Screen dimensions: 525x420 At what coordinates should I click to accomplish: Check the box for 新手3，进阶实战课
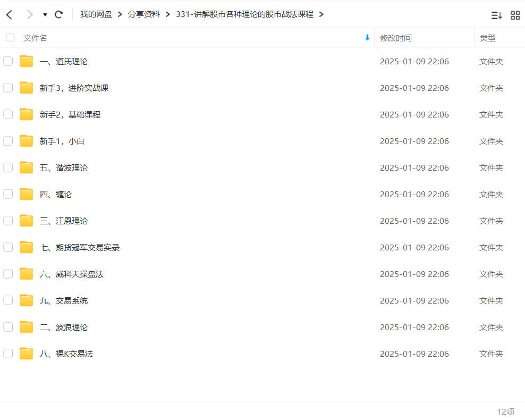coord(8,88)
